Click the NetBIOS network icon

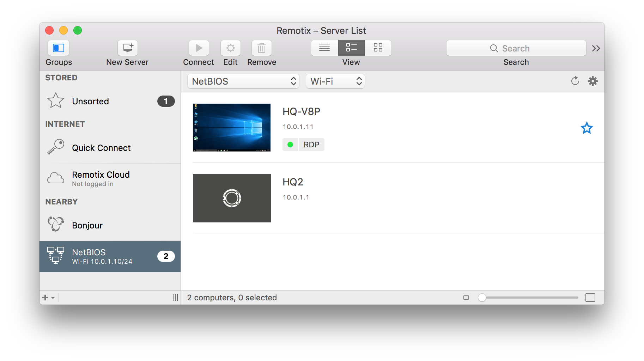pyautogui.click(x=56, y=255)
